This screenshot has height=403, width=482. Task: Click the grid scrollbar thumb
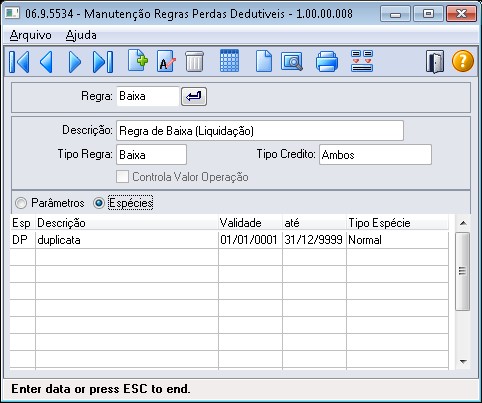(x=462, y=272)
